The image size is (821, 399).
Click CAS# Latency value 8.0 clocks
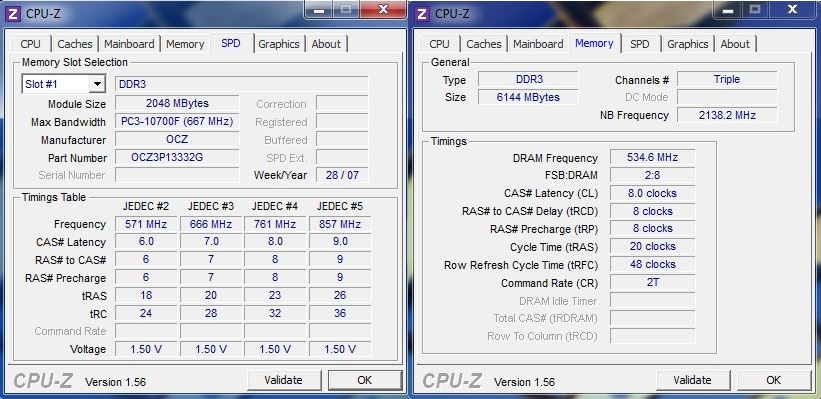(x=652, y=193)
